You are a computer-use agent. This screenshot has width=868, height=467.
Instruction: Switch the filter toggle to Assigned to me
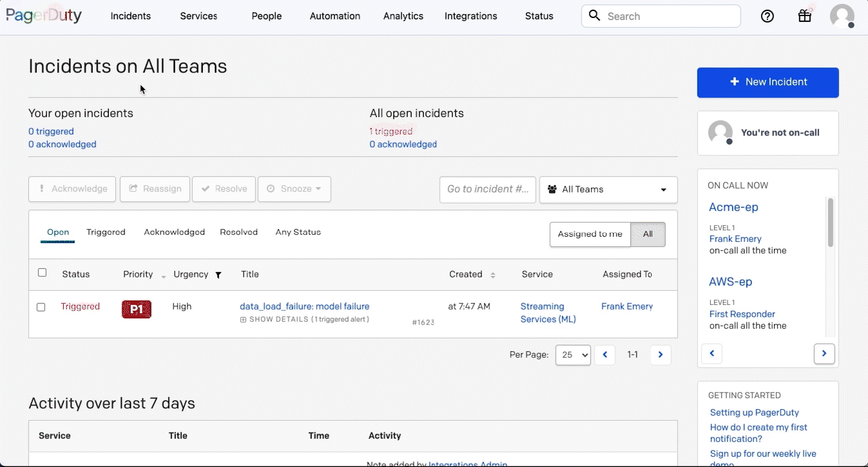click(590, 234)
